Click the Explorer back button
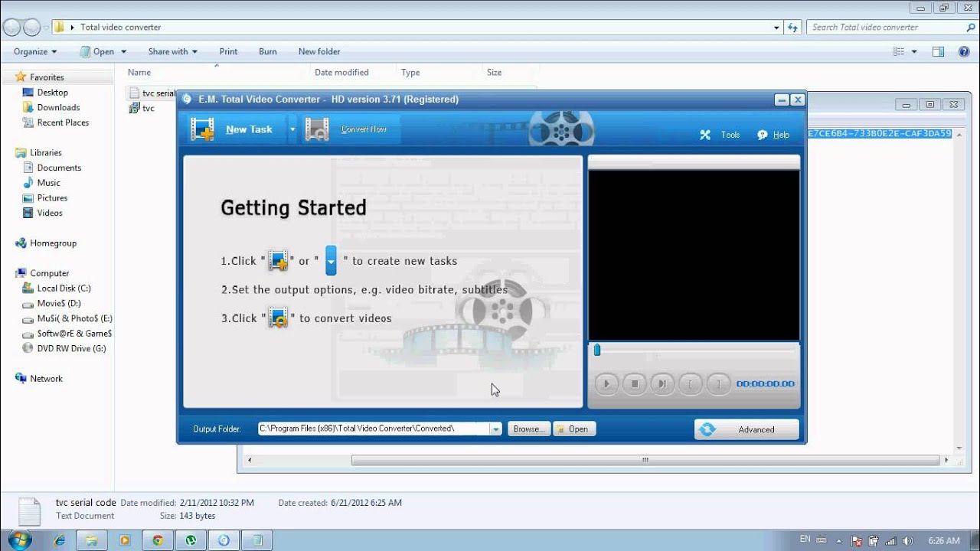The width and height of the screenshot is (980, 551). (x=12, y=28)
